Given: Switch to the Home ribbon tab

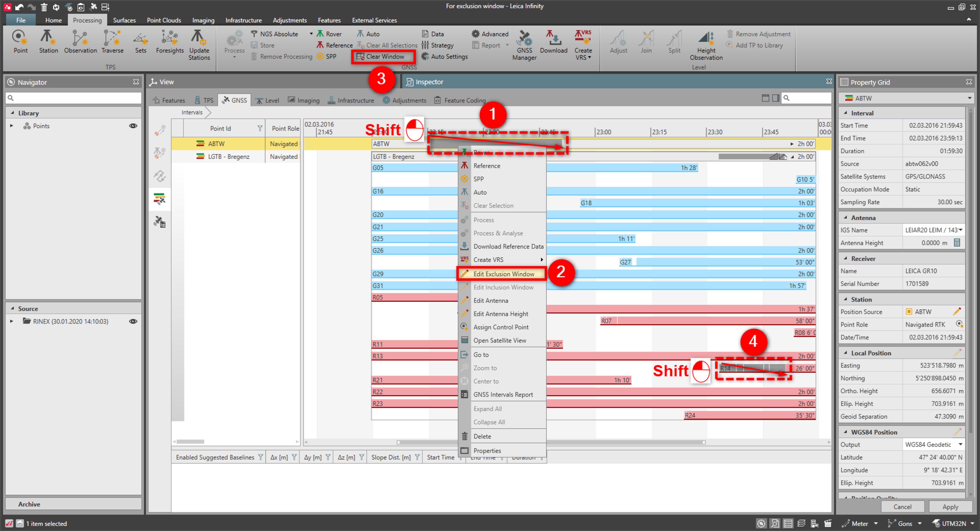Looking at the screenshot, I should tap(53, 20).
